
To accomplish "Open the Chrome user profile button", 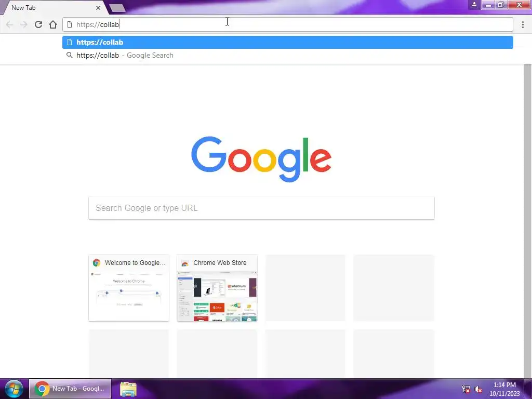I will [x=474, y=4].
